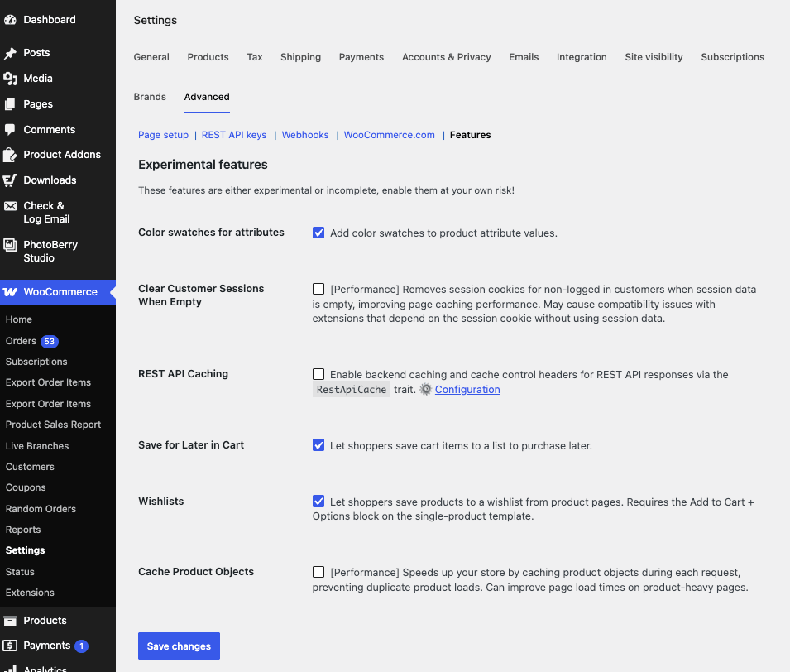This screenshot has width=790, height=672.
Task: Click the Payments notification badge
Action: (x=82, y=646)
